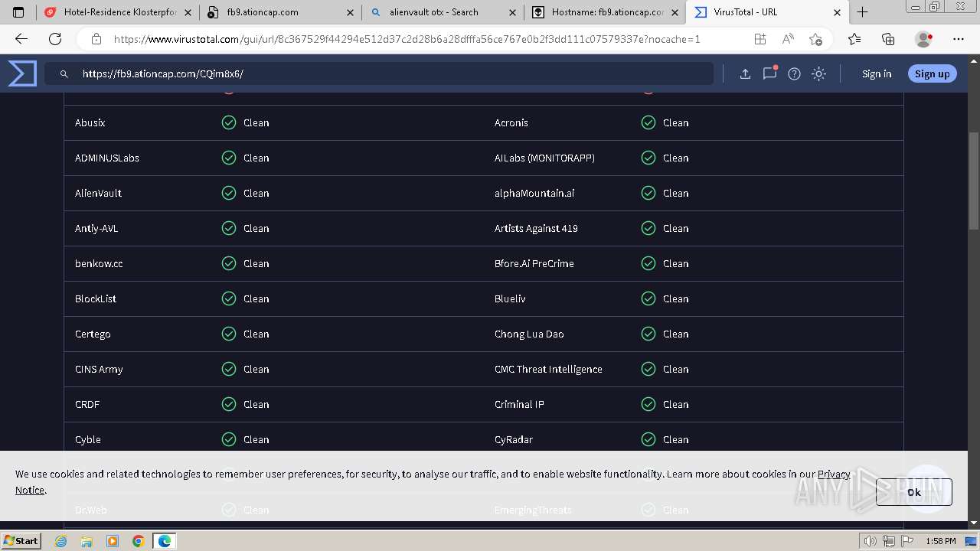Open the Windows Start button
The width and height of the screenshot is (980, 551).
[21, 540]
